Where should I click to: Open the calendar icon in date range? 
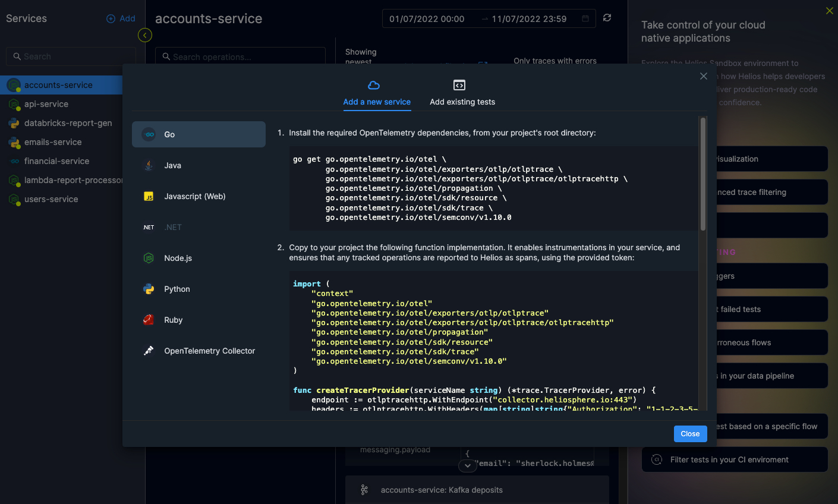[x=585, y=19]
